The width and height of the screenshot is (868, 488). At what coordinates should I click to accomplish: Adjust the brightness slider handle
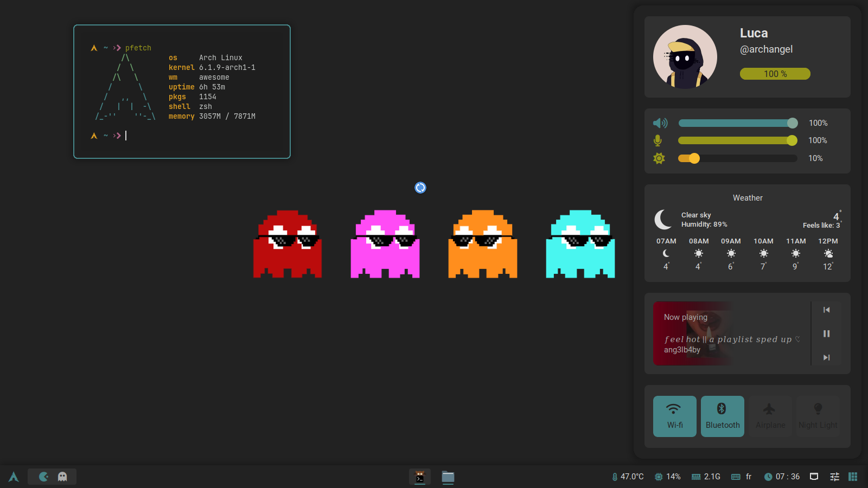(694, 158)
